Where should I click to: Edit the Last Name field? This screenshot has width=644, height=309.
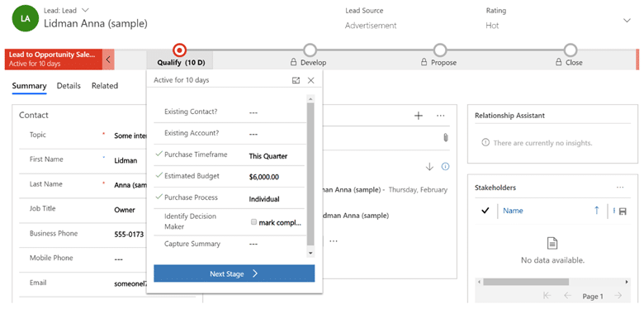click(x=130, y=185)
